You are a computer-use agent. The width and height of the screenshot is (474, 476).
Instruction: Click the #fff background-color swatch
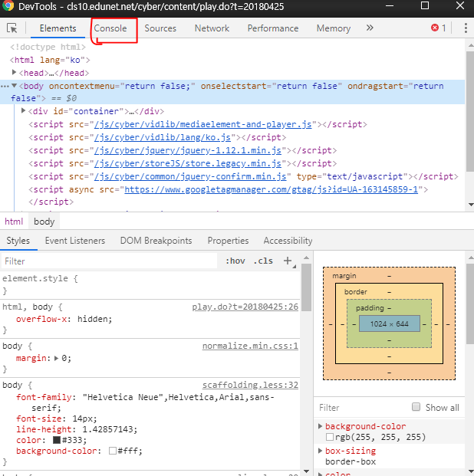point(113,451)
